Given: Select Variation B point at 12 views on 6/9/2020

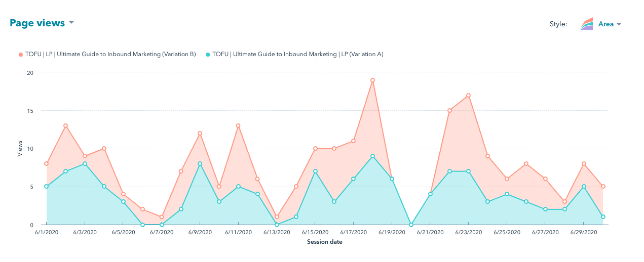Looking at the screenshot, I should tap(200, 134).
